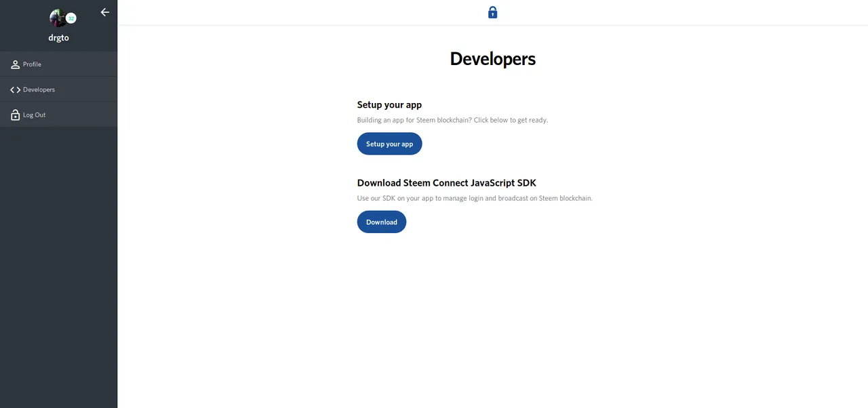Click the Setup your app button
This screenshot has width=868, height=408.
pyautogui.click(x=389, y=144)
